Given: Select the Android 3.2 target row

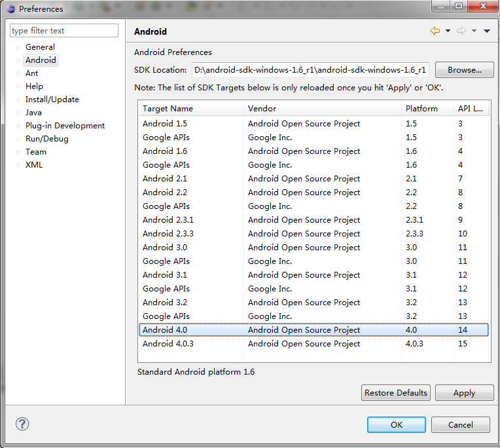Looking at the screenshot, I should 313,302.
